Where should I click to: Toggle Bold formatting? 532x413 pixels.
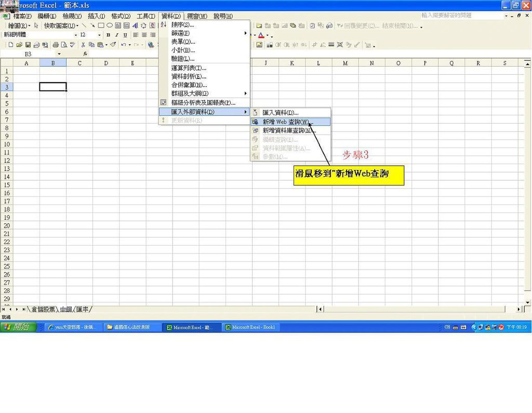coord(108,35)
